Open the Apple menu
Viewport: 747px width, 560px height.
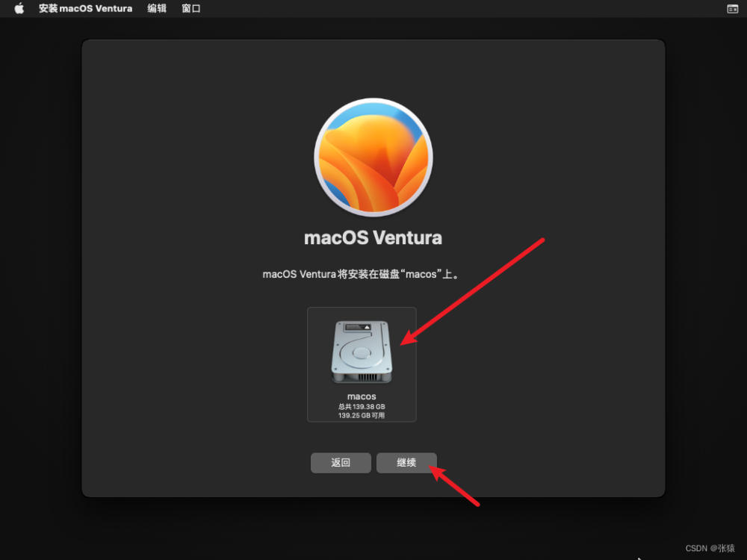[19, 8]
